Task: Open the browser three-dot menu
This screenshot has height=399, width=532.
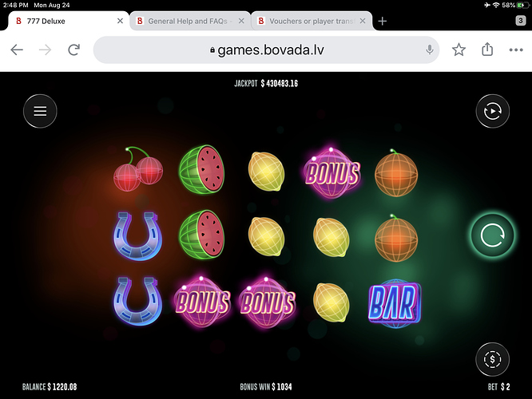Action: 516,49
